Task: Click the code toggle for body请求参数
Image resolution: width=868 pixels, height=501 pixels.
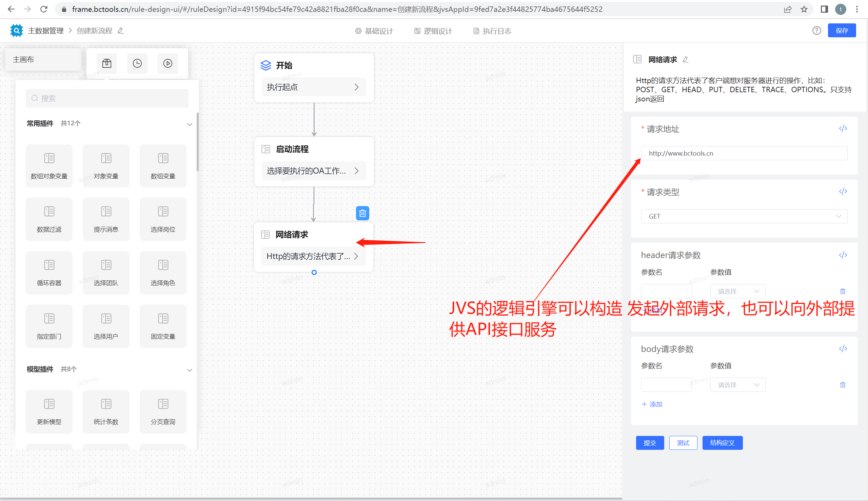Action: pyautogui.click(x=843, y=348)
